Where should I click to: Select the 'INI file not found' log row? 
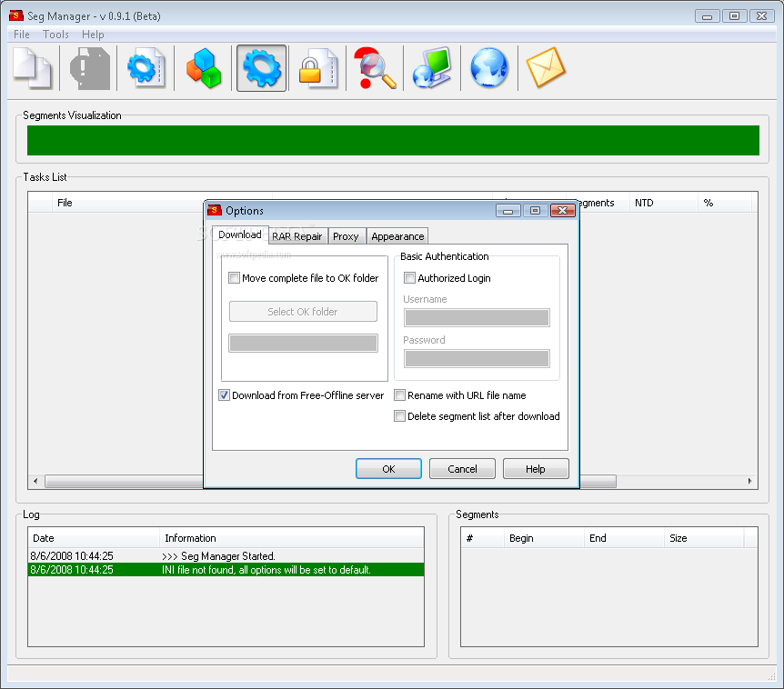[226, 570]
